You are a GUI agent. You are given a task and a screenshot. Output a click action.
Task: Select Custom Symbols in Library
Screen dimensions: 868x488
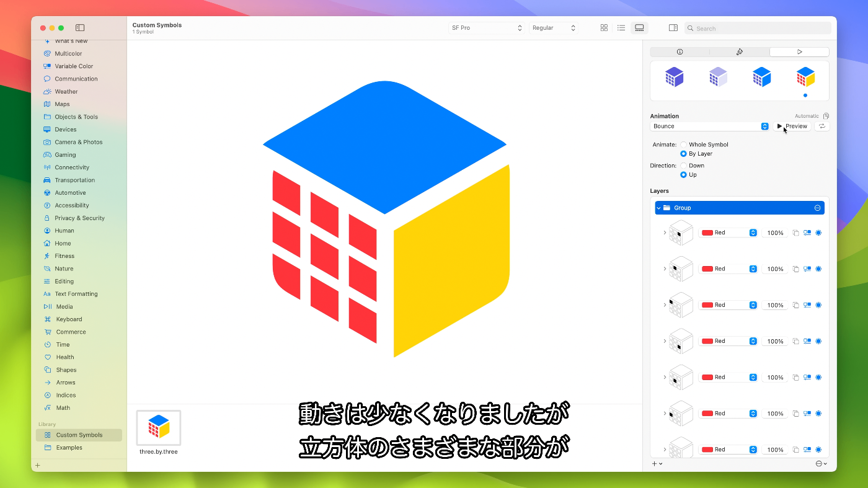click(79, 435)
